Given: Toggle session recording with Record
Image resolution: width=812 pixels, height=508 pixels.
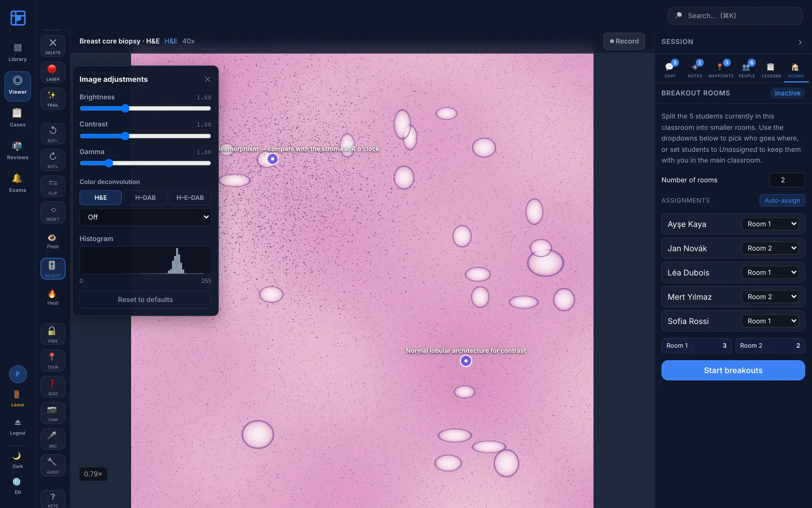Looking at the screenshot, I should point(624,41).
